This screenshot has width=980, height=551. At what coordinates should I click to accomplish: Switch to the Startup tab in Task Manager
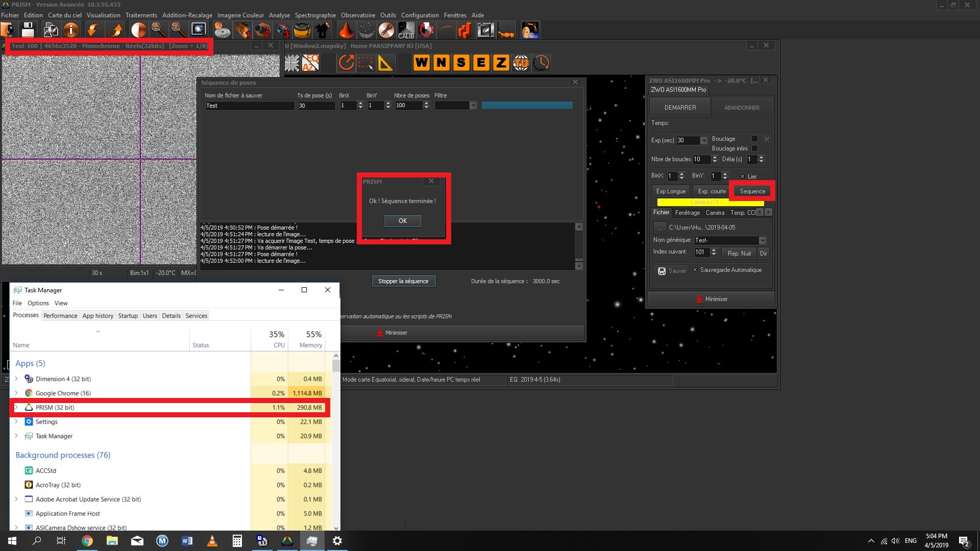[x=128, y=316]
